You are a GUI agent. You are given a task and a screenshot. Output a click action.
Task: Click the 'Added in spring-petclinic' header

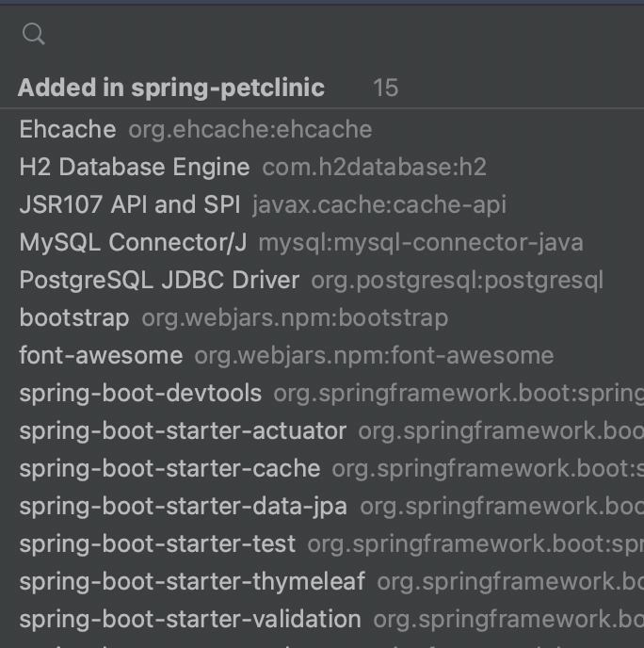coord(171,89)
